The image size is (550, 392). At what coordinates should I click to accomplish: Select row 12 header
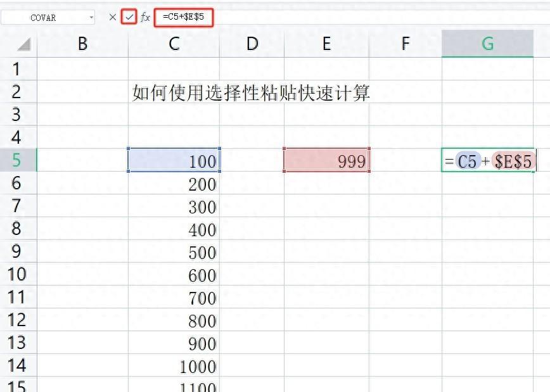pos(18,319)
